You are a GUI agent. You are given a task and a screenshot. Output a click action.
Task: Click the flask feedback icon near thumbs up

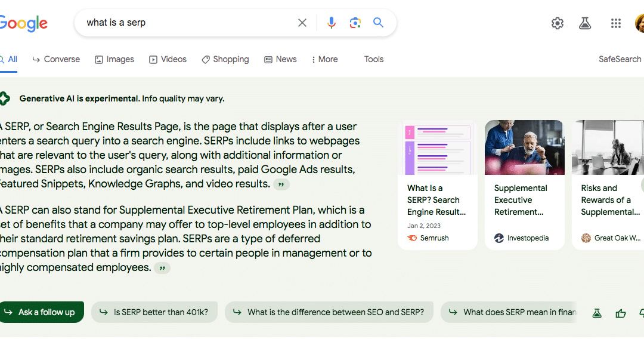[x=597, y=313]
